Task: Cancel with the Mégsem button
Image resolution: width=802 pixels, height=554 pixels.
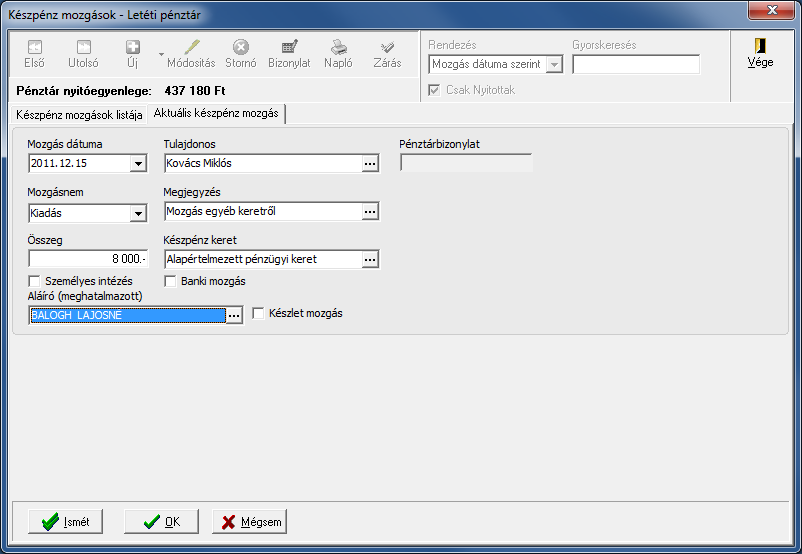Action: (x=250, y=521)
